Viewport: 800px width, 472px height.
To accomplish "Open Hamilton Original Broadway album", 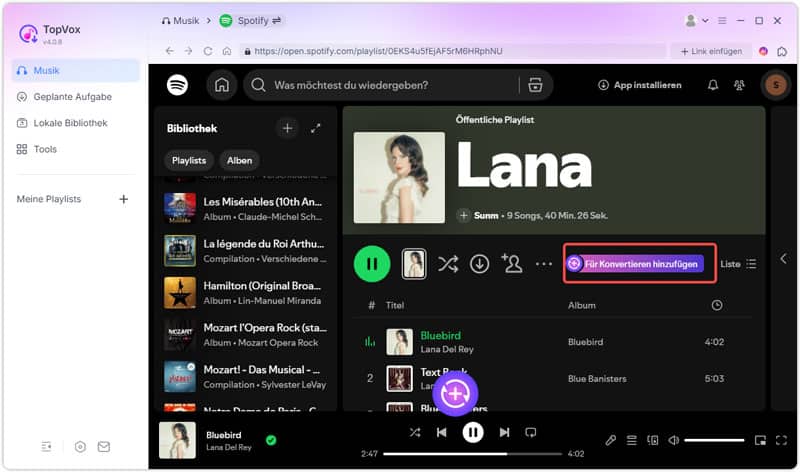I will [x=245, y=292].
